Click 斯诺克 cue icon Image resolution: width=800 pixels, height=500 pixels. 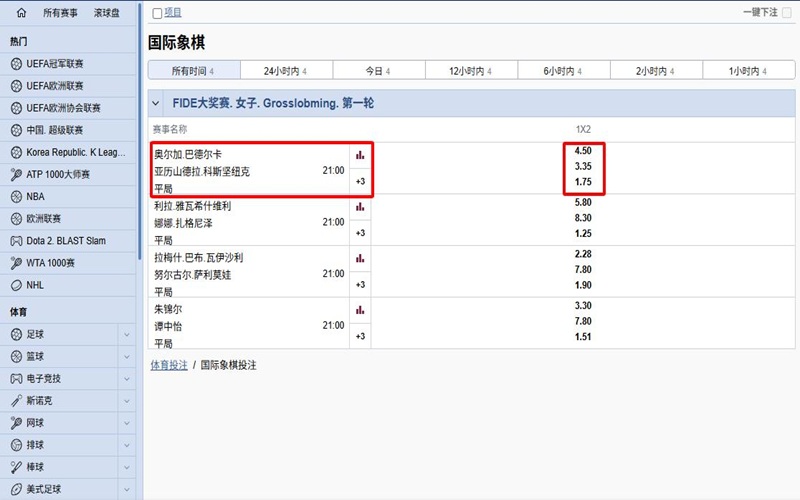pos(16,401)
